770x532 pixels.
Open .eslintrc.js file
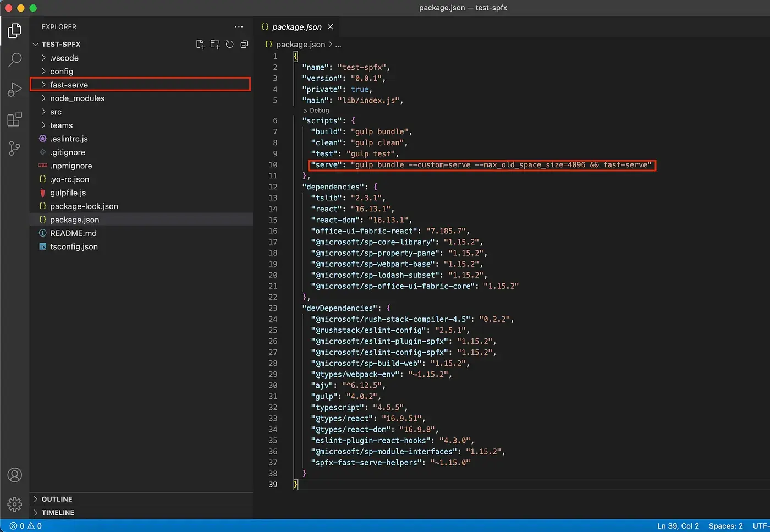tap(141, 139)
